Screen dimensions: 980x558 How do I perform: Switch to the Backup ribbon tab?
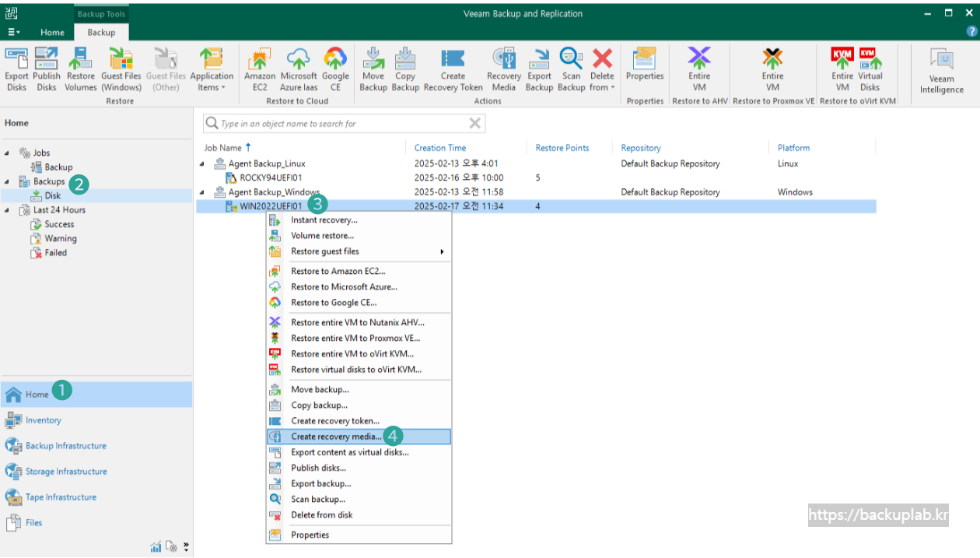[x=101, y=32]
